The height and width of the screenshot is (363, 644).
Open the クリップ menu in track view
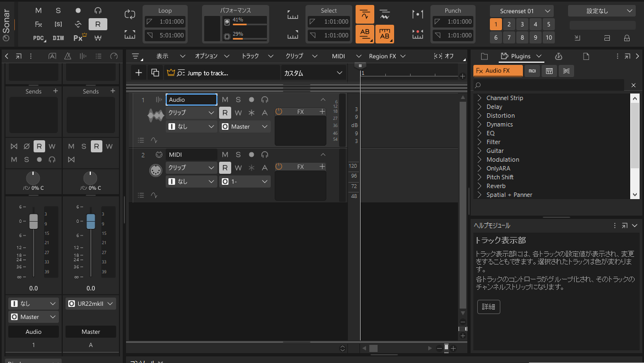pyautogui.click(x=302, y=56)
